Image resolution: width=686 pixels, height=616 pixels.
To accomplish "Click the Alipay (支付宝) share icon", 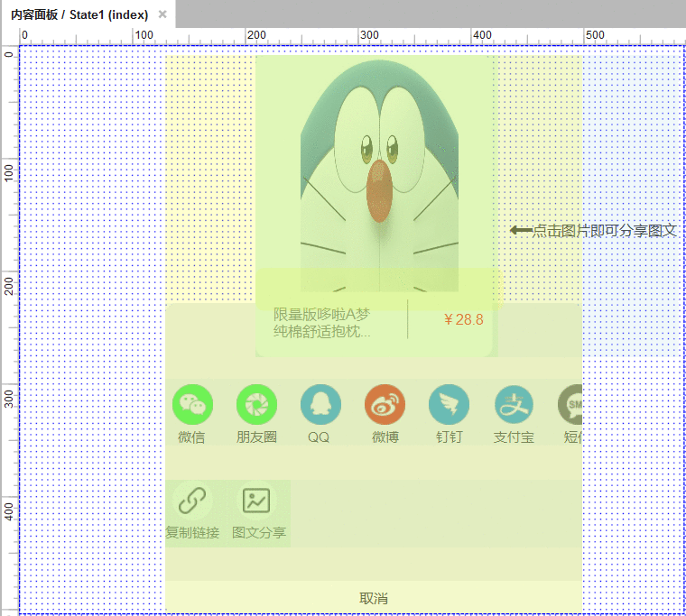I will point(514,404).
